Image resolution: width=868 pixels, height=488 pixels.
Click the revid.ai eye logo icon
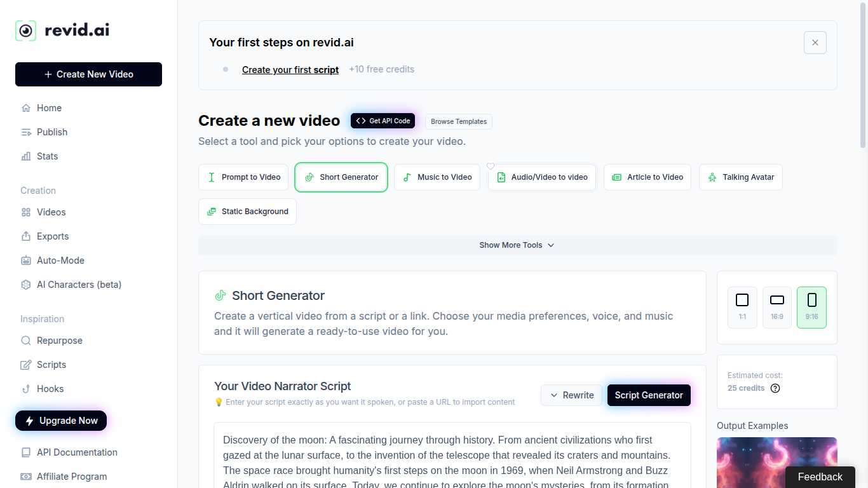pos(26,30)
